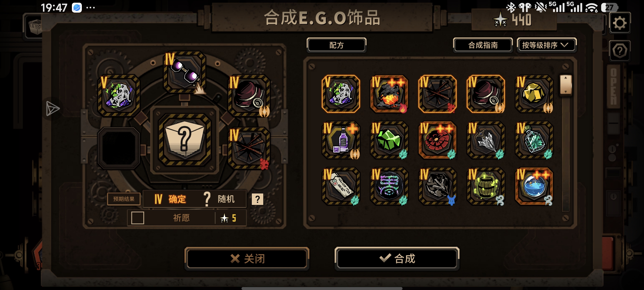Image resolution: width=644 pixels, height=290 pixels.
Task: Open the 按等级排序 sort dropdown
Action: 546,45
